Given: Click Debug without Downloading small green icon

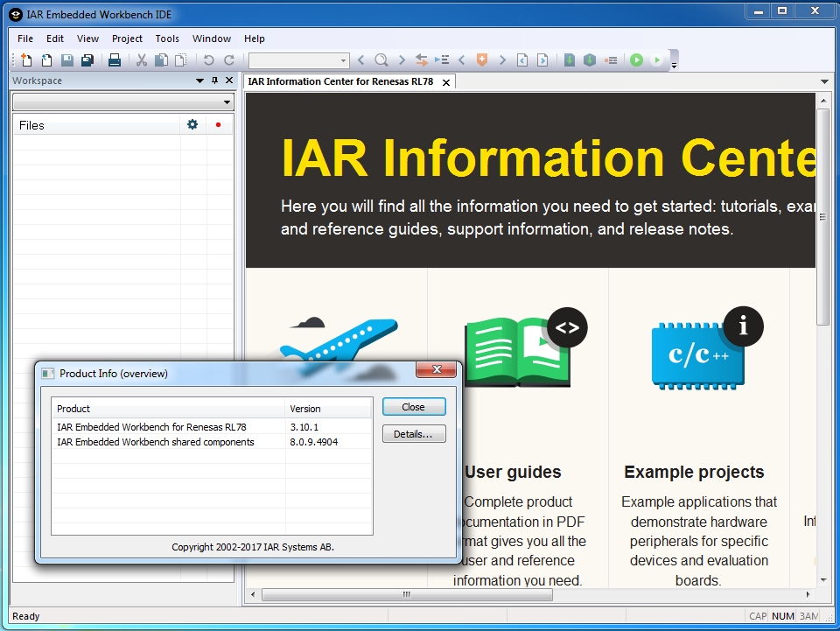Looking at the screenshot, I should tap(657, 60).
